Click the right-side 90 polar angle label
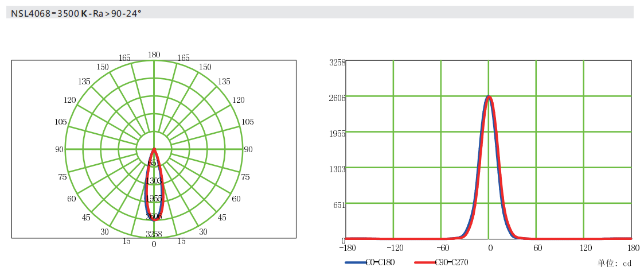Screen dimensions: 644x271 coord(248,149)
